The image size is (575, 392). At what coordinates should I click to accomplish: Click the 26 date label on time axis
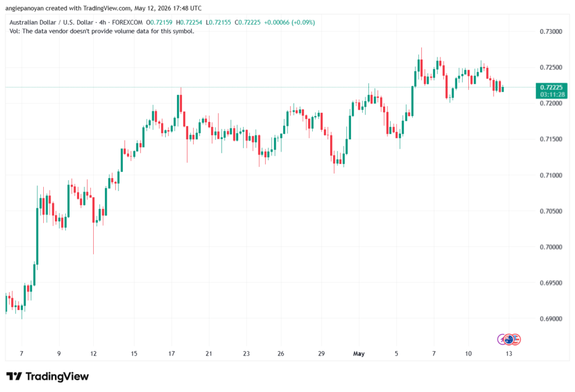click(281, 354)
